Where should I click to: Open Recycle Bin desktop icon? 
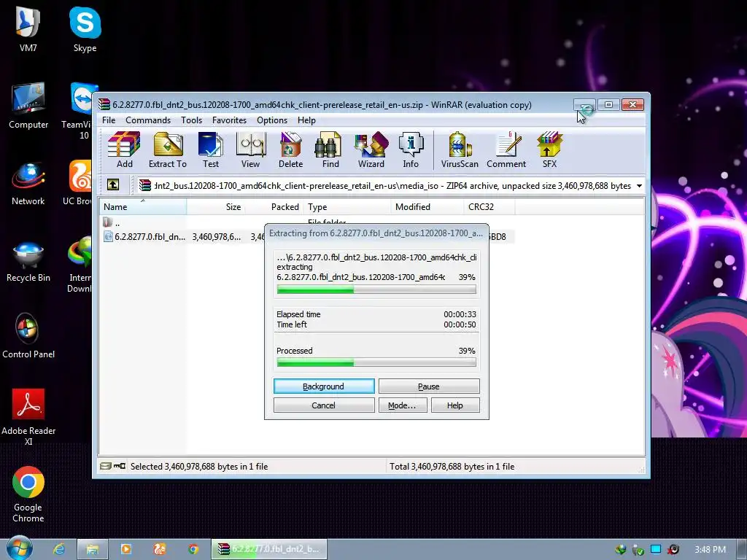coord(28,260)
